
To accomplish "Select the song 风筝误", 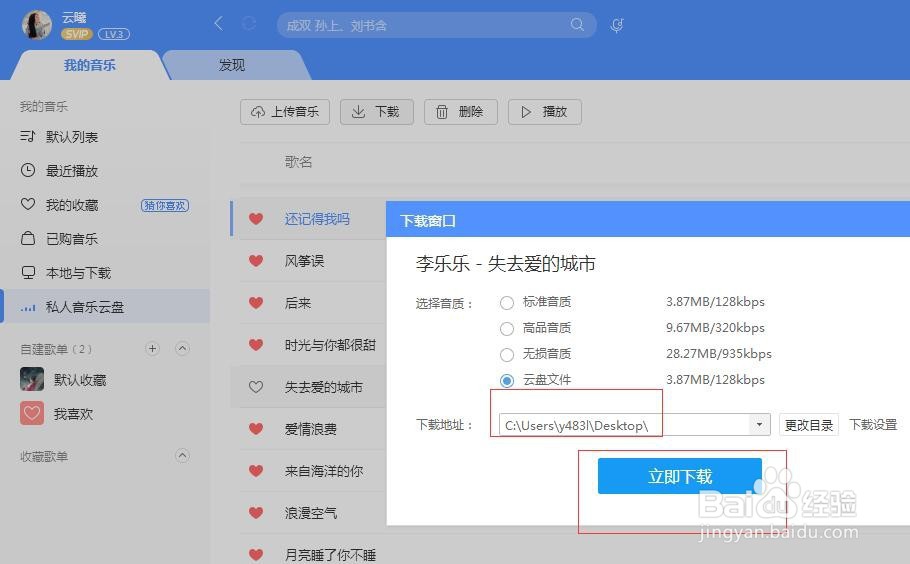I will click(304, 261).
